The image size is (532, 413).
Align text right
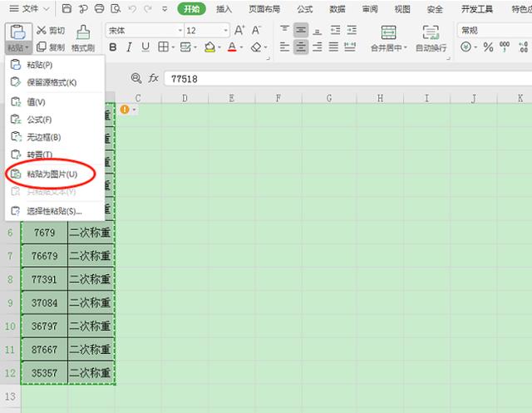tap(318, 47)
